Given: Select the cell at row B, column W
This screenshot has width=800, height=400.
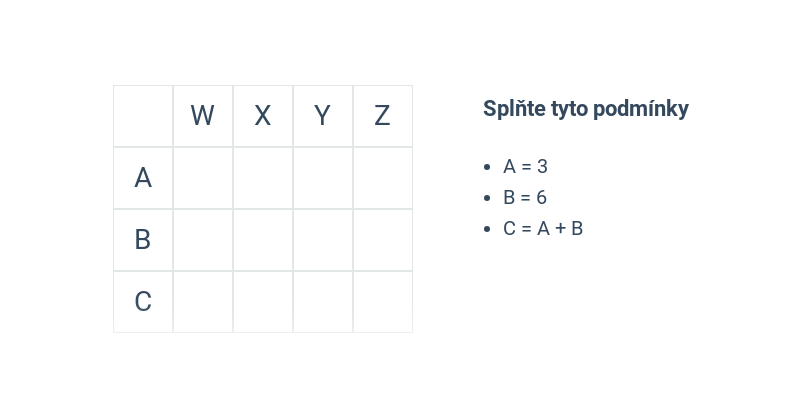Looking at the screenshot, I should [203, 240].
